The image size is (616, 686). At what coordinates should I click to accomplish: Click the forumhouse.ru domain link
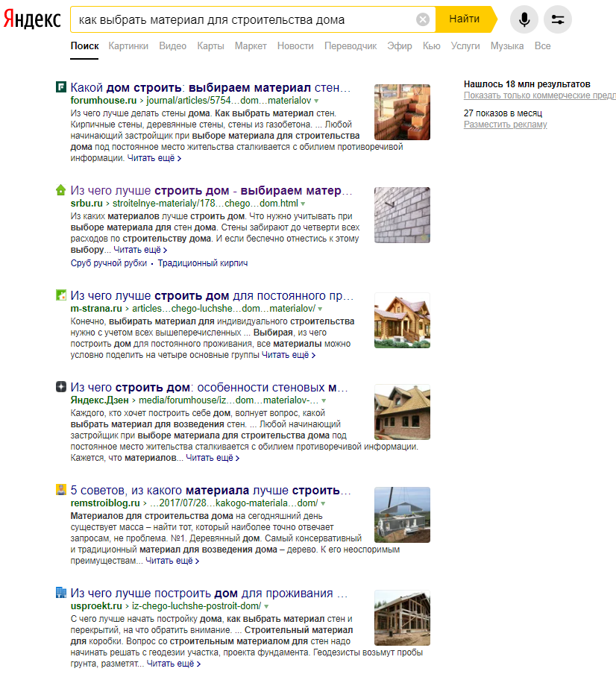(103, 100)
